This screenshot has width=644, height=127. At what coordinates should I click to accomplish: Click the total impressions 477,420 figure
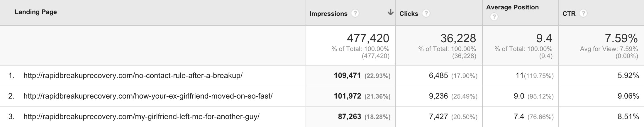368,38
